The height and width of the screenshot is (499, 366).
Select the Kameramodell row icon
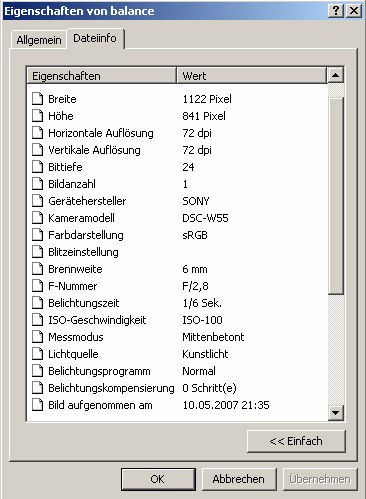(38, 218)
